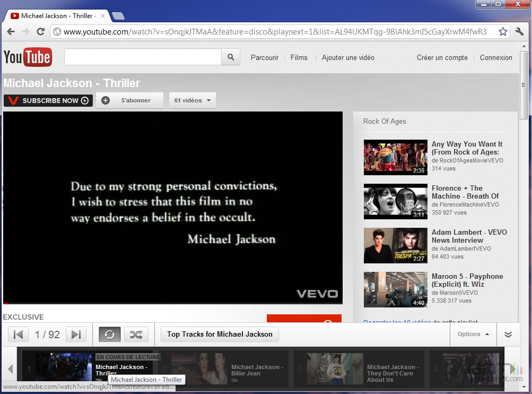532x394 pixels.
Task: Click the search magnifier button
Action: point(231,57)
